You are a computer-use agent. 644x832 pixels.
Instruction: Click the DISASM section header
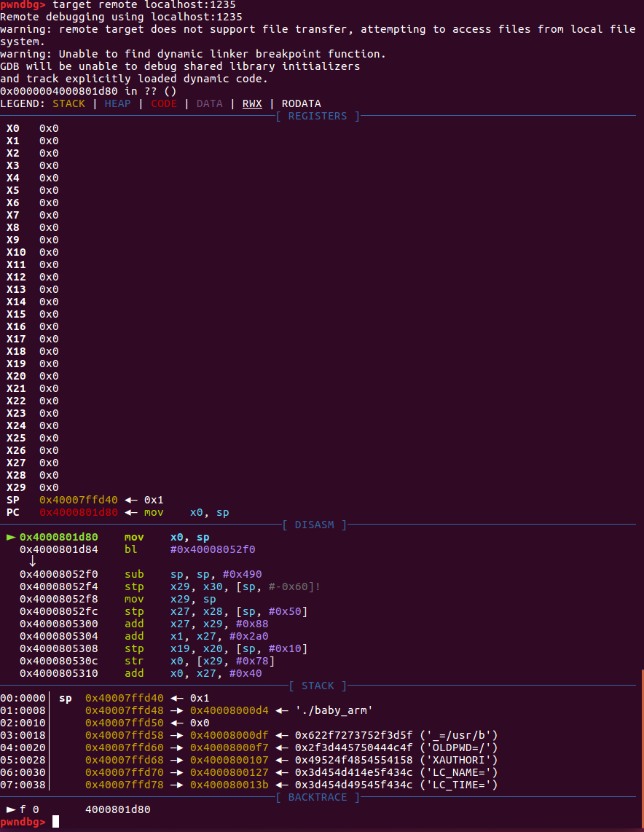pyautogui.click(x=314, y=525)
